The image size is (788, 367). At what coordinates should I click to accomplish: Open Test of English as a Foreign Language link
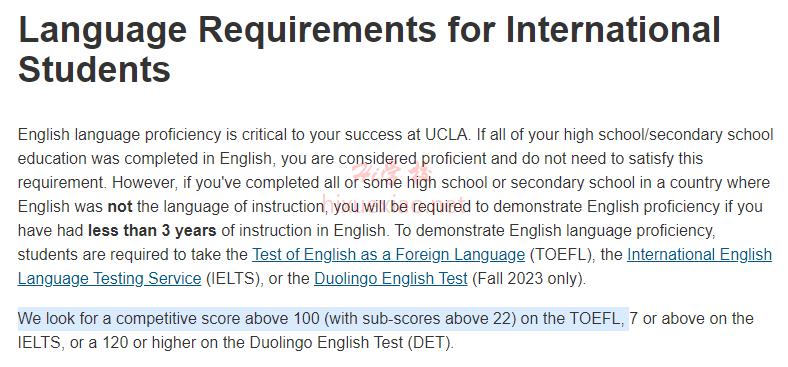[388, 254]
